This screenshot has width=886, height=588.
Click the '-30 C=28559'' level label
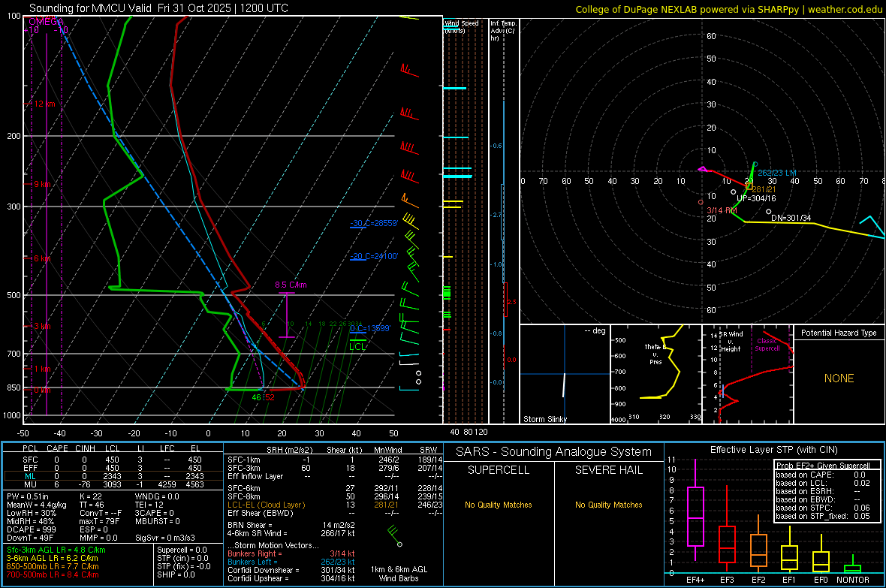(374, 223)
